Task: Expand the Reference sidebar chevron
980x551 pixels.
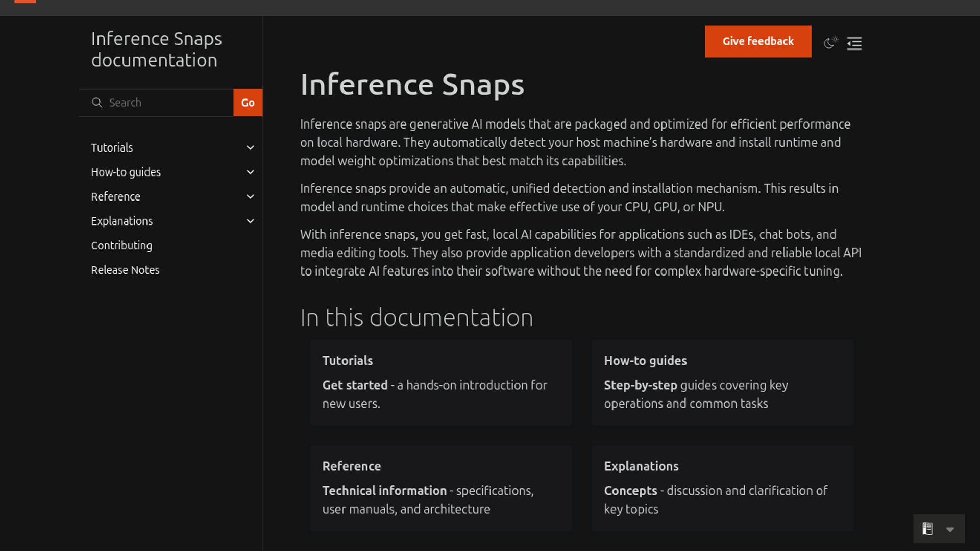Action: tap(250, 197)
